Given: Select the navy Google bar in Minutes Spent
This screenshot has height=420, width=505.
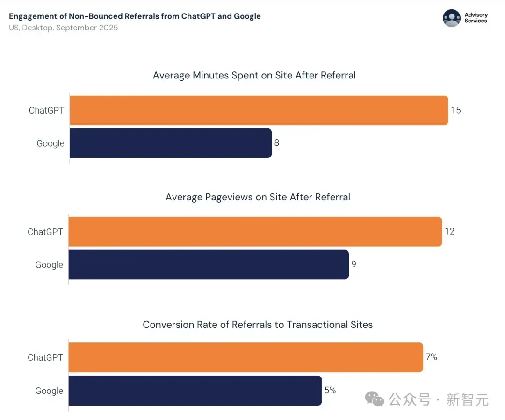Looking at the screenshot, I should (x=171, y=143).
